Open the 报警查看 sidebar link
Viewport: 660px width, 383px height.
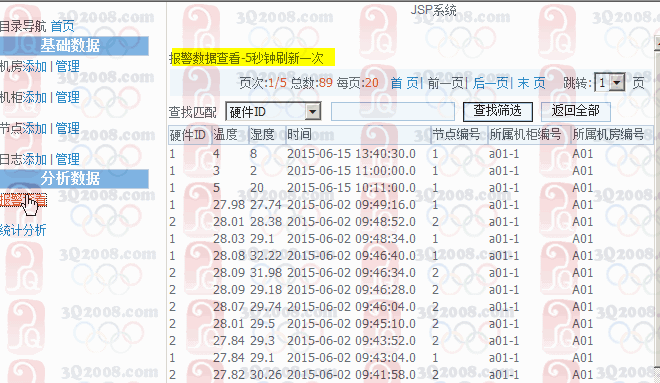coord(24,200)
